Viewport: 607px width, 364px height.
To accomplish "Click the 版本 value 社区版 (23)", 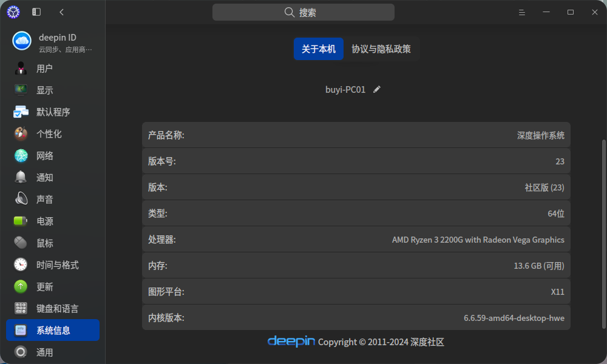I will 544,187.
